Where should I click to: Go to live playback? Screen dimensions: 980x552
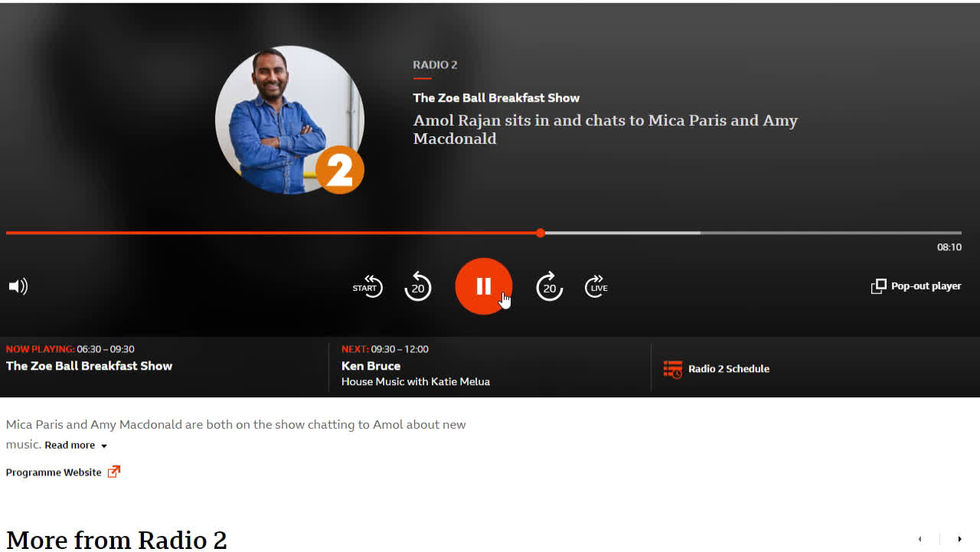coord(596,286)
